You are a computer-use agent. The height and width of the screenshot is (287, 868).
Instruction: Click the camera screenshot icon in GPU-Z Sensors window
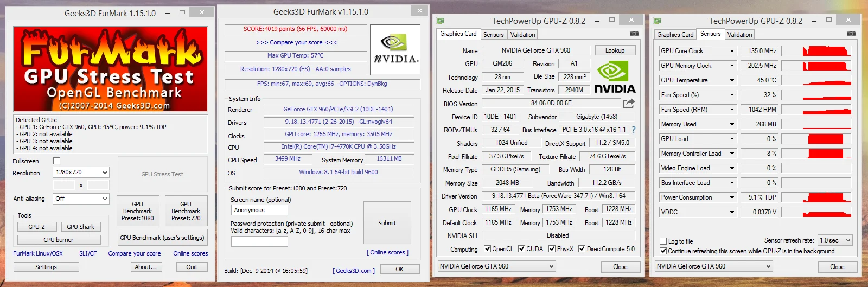[x=851, y=34]
